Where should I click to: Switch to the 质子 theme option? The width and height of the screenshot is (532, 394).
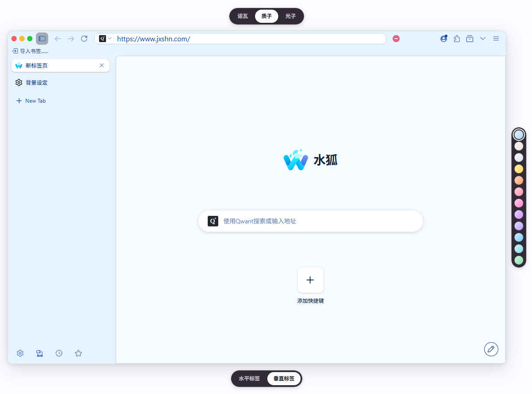(x=266, y=16)
